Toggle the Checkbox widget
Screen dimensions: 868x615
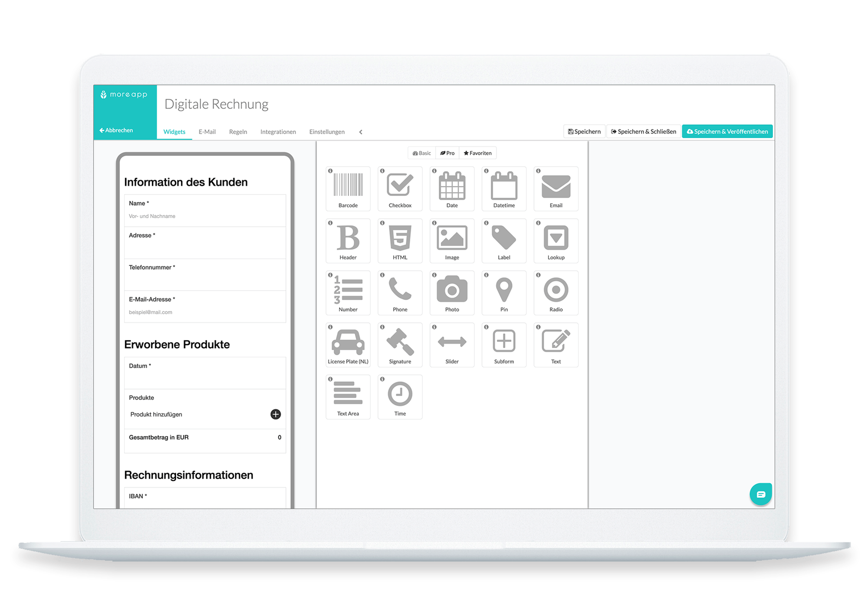pyautogui.click(x=400, y=188)
